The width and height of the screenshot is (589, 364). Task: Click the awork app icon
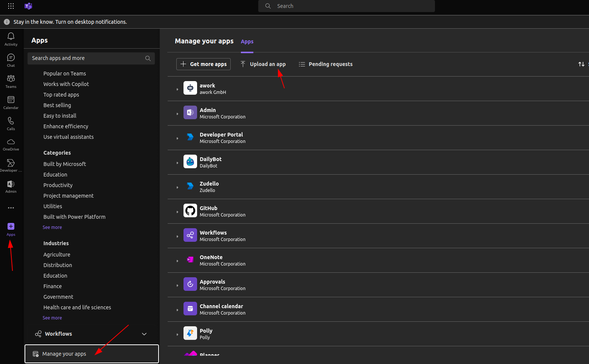point(190,88)
